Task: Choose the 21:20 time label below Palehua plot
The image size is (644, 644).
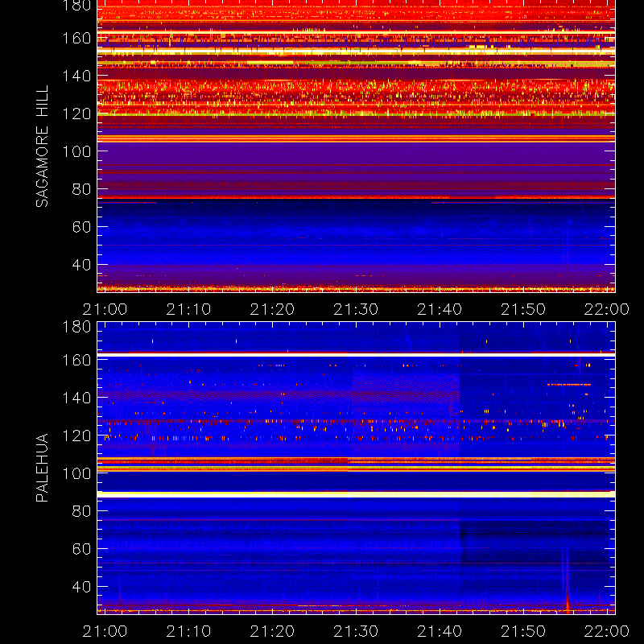Action: pos(272,631)
